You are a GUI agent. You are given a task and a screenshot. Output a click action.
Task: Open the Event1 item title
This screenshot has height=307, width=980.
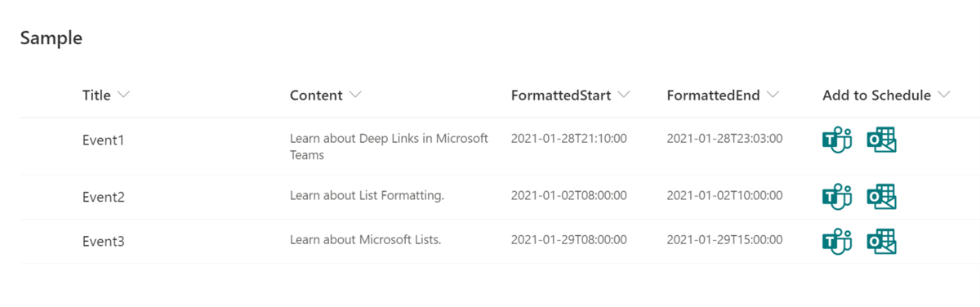click(x=104, y=140)
